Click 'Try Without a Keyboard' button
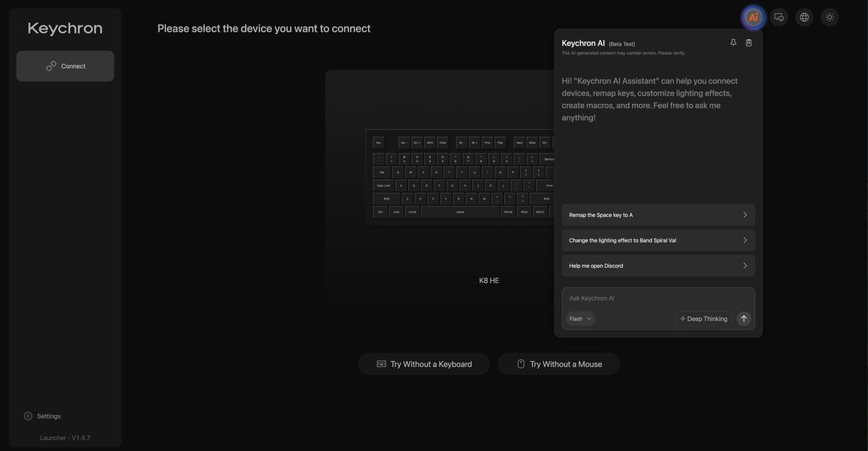 pyautogui.click(x=424, y=364)
